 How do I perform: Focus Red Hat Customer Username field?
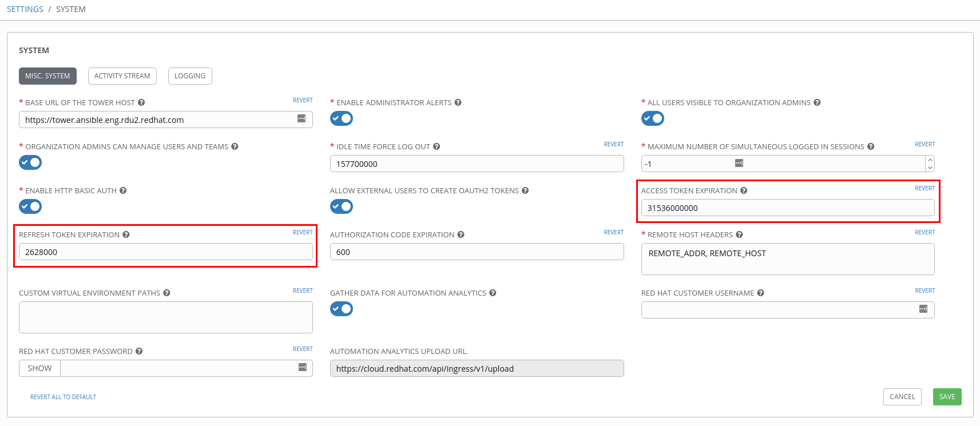[x=788, y=310]
